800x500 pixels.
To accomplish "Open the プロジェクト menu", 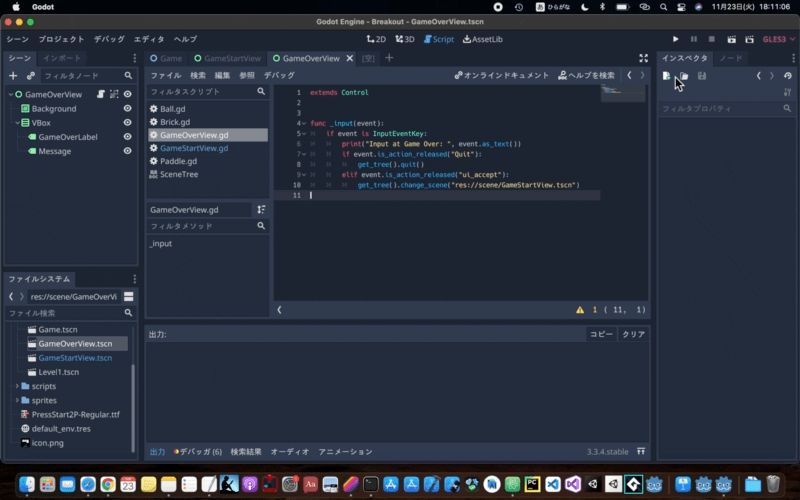I will click(x=61, y=39).
